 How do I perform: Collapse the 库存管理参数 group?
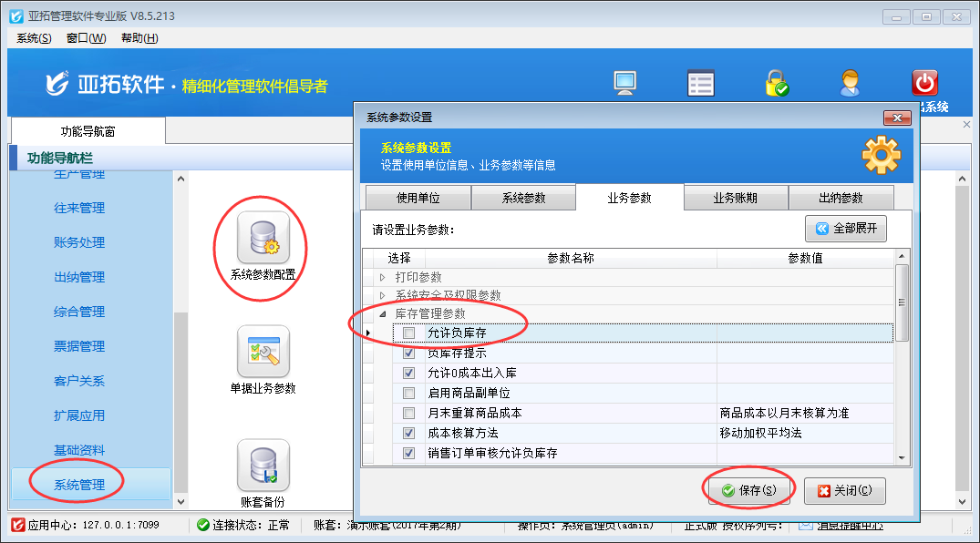tap(383, 314)
